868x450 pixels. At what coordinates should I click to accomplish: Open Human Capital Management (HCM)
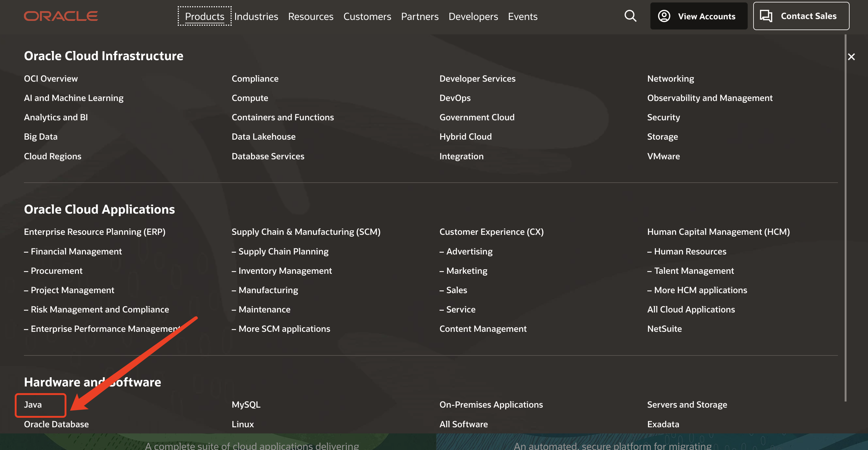[719, 231]
